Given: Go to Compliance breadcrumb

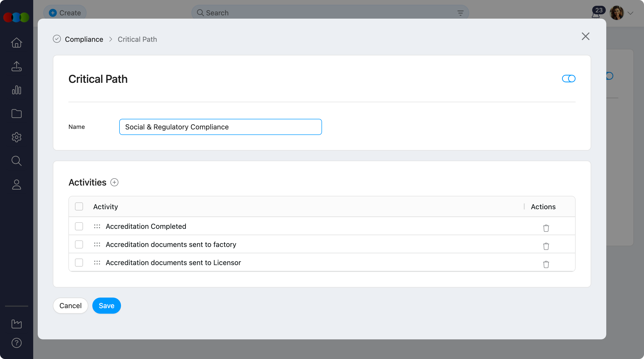Looking at the screenshot, I should (84, 39).
